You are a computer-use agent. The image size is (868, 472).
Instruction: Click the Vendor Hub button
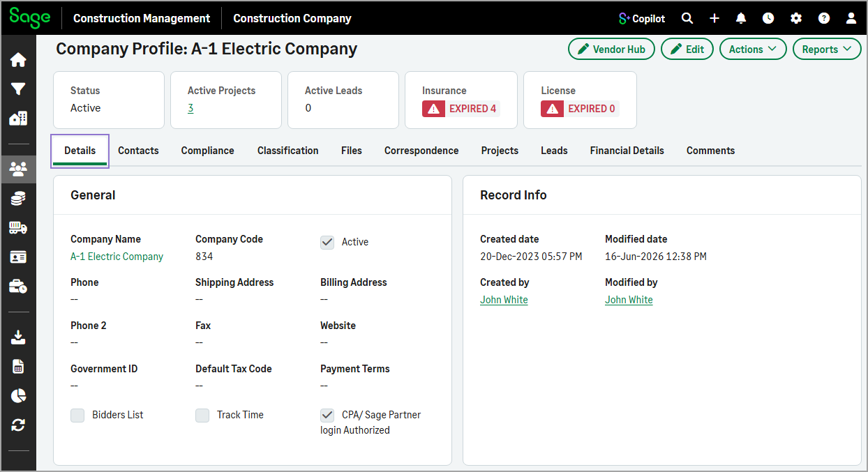(611, 49)
